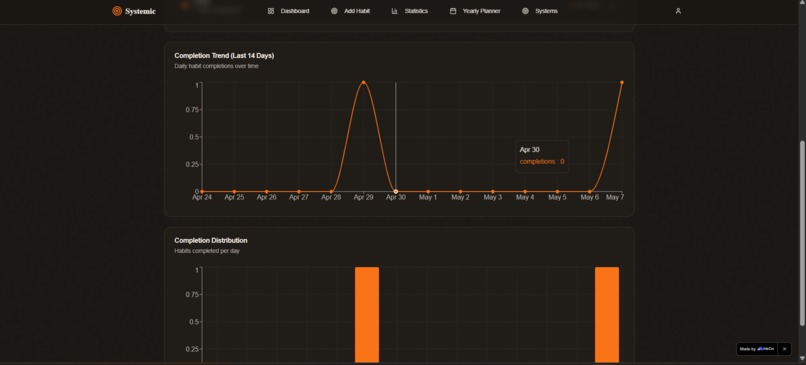Screen dimensions: 806x365
Task: Click the May 4 axis label
Action: (x=525, y=197)
